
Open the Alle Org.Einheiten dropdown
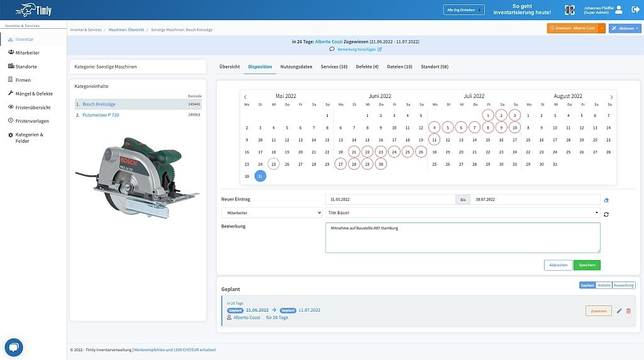[x=464, y=10]
